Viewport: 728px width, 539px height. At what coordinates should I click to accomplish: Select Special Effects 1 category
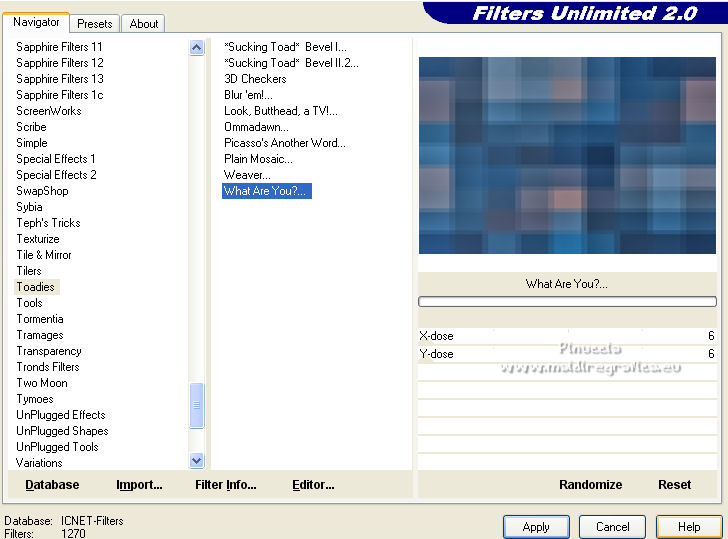pyautogui.click(x=56, y=159)
